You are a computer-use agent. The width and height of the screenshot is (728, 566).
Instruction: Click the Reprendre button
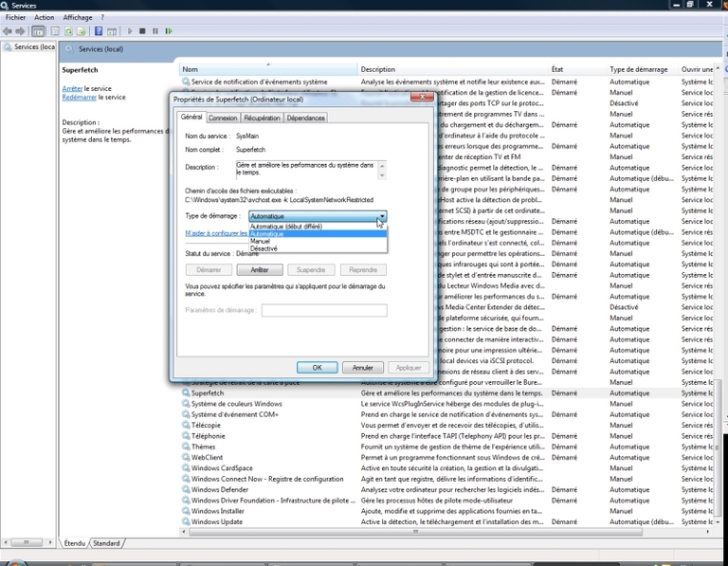click(x=363, y=270)
